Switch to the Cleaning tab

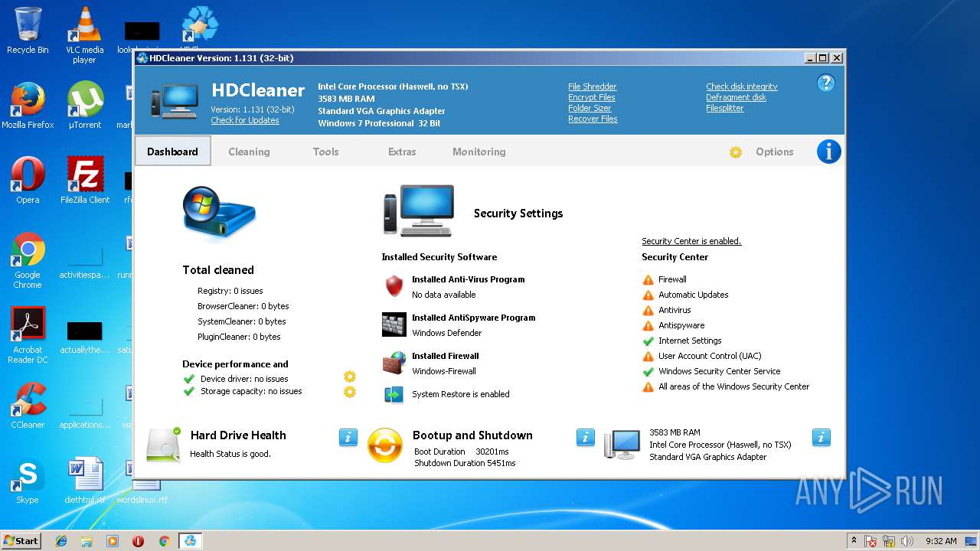(x=249, y=152)
